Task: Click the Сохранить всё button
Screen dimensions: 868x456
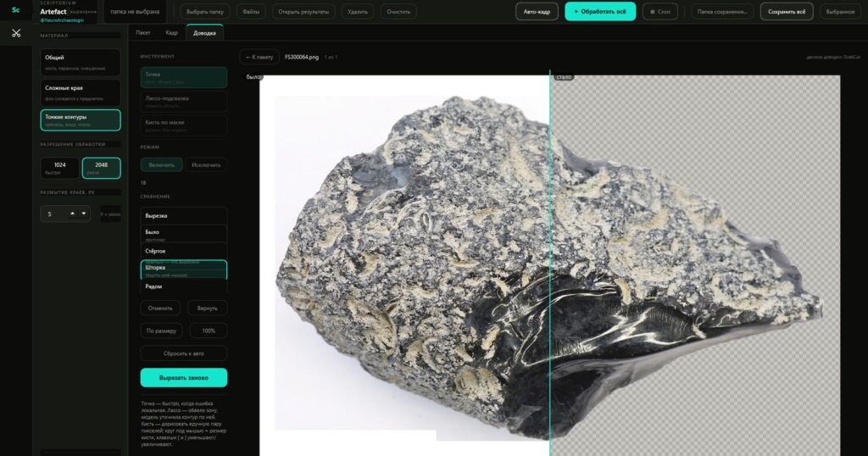Action: pos(787,12)
